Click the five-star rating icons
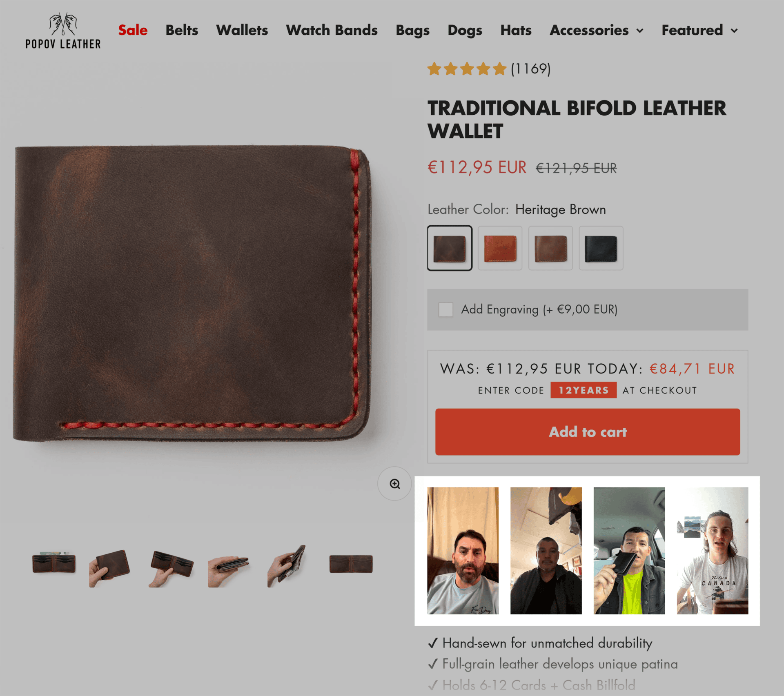784x696 pixels. 467,69
